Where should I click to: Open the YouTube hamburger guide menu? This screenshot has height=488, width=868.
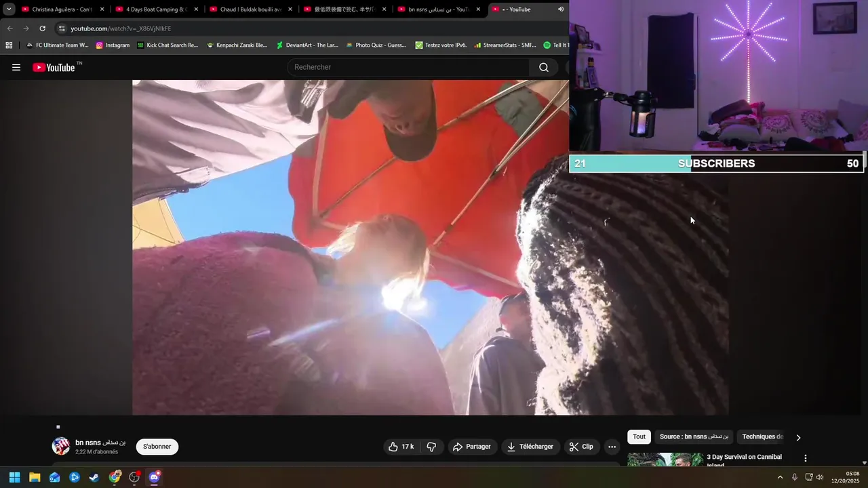tap(16, 67)
